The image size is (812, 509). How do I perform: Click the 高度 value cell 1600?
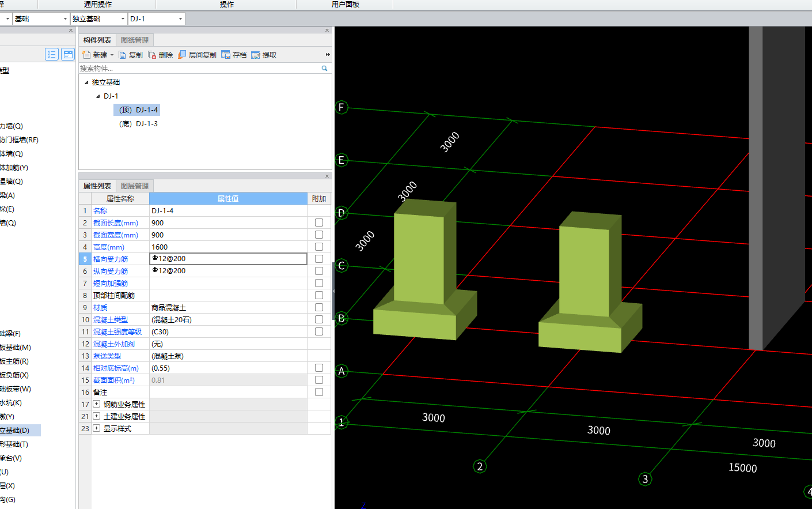(x=228, y=247)
